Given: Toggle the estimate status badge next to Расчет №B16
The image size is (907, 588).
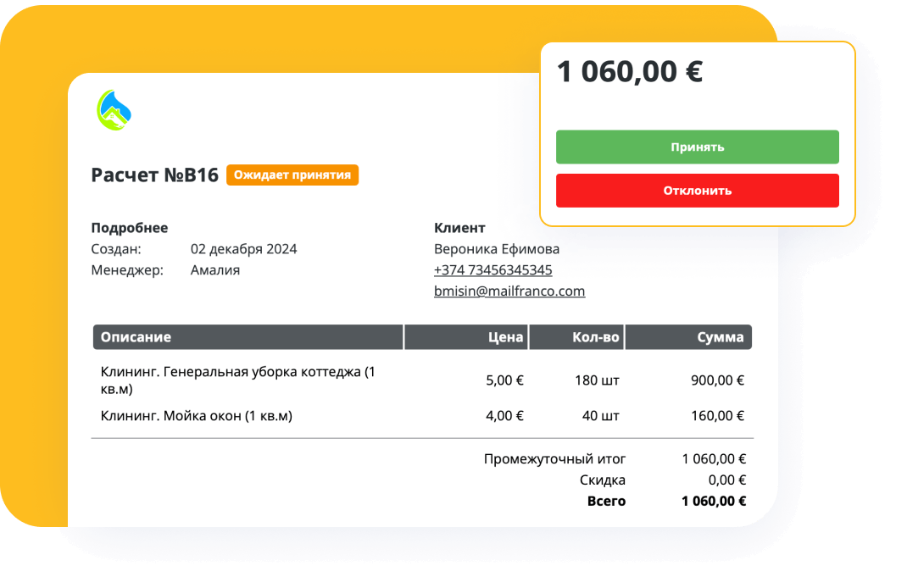Looking at the screenshot, I should click(x=292, y=175).
